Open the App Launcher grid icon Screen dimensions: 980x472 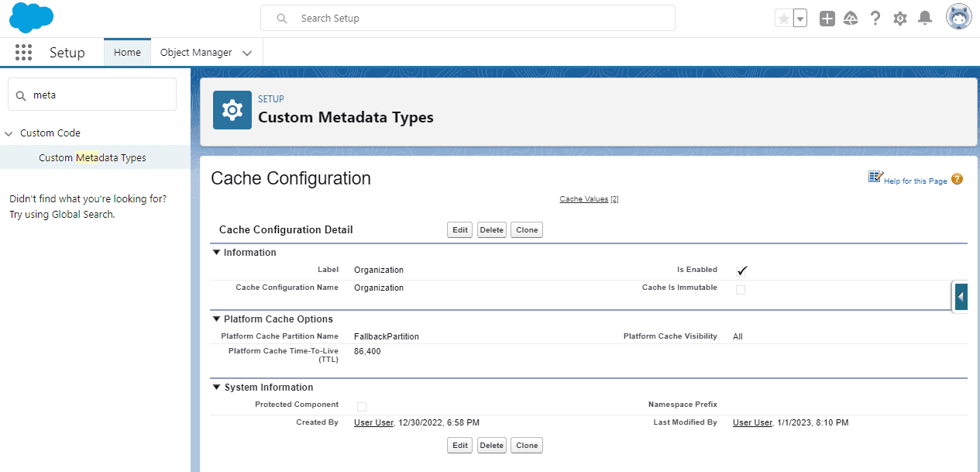(23, 53)
